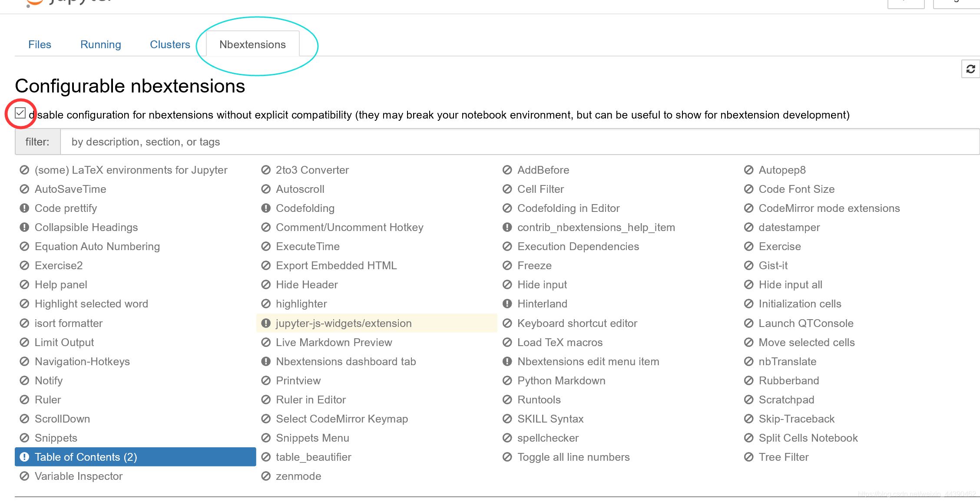
Task: Click the enabled icon beside Codefolding
Action: pos(266,208)
